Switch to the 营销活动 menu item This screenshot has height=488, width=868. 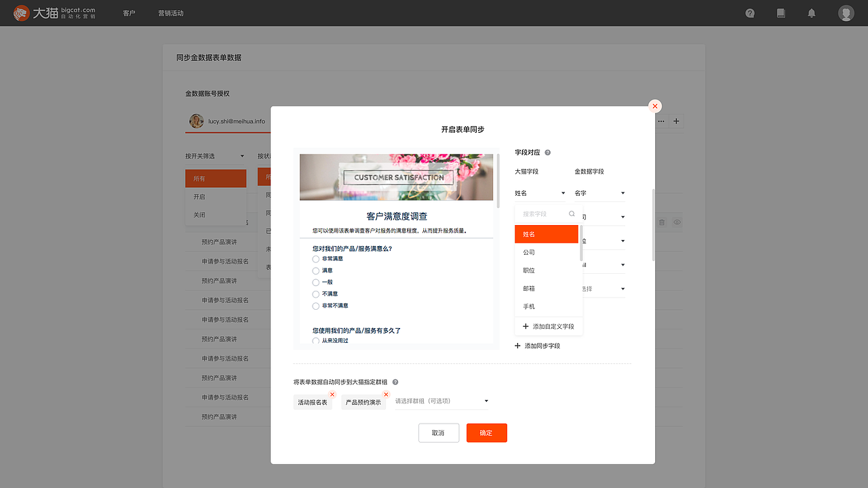tap(171, 13)
